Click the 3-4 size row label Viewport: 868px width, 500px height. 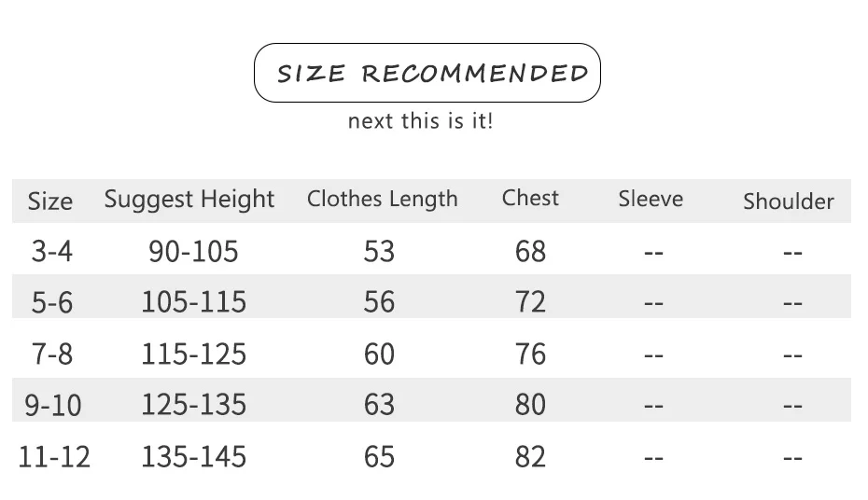tap(52, 252)
